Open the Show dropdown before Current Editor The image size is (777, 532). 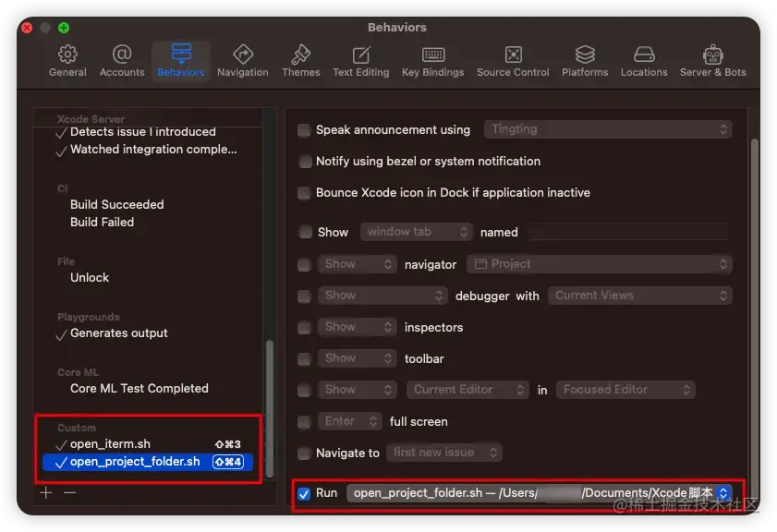pyautogui.click(x=357, y=390)
